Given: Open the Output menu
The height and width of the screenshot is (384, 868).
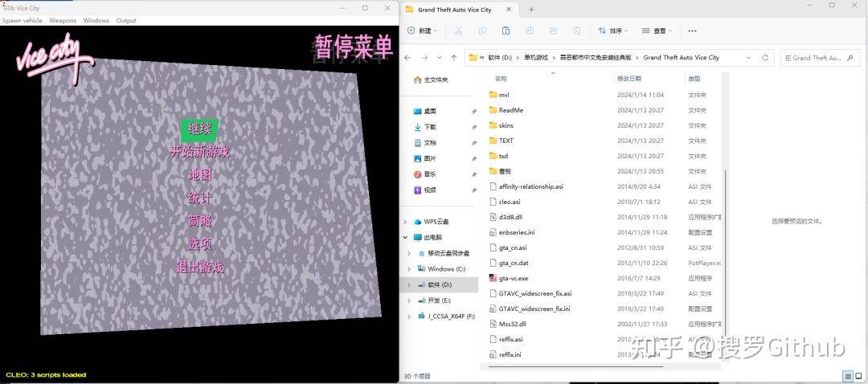Looking at the screenshot, I should 126,20.
